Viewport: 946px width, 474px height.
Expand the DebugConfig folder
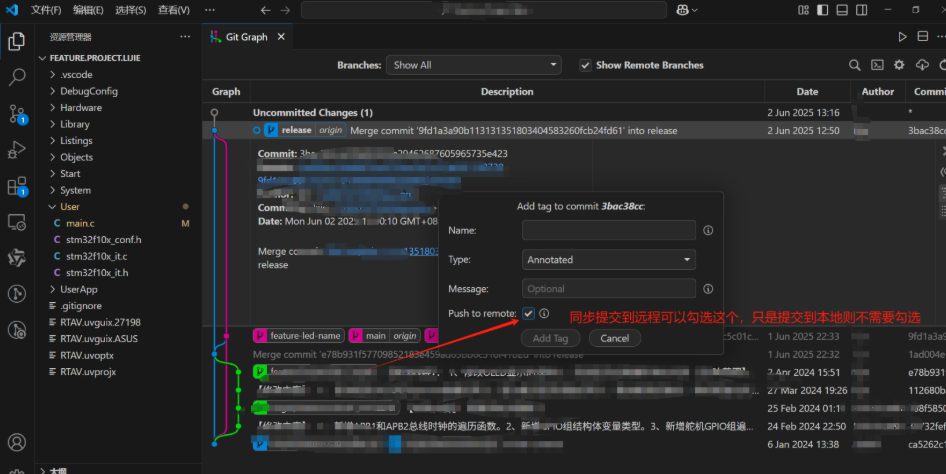click(x=89, y=91)
